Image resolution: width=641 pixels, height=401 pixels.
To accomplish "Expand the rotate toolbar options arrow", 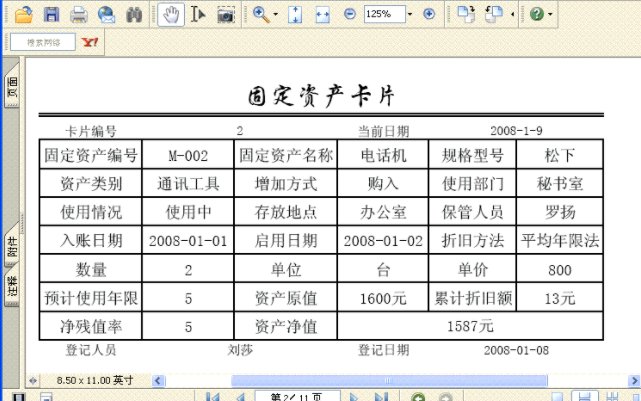I will [512, 14].
